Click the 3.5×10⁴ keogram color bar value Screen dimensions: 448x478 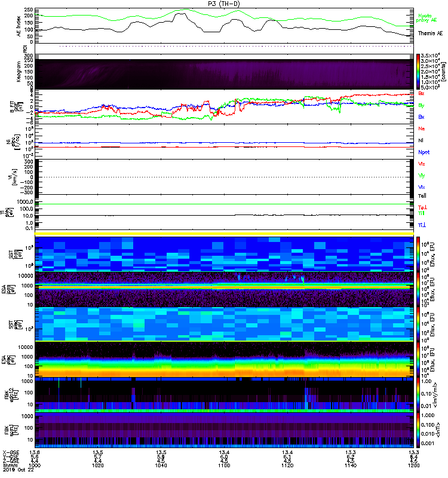coord(430,56)
